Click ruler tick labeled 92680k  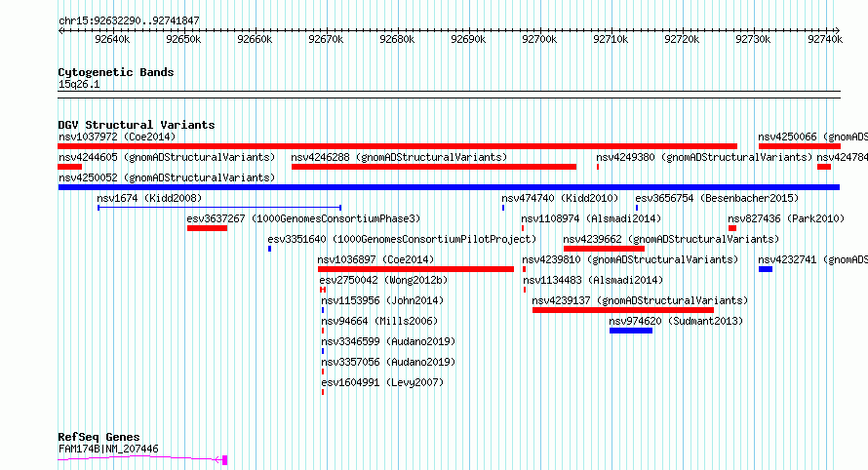point(397,39)
